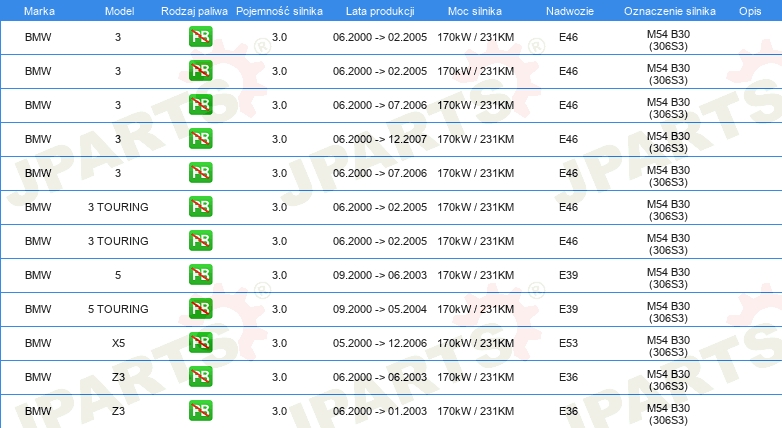Click date cell '06.2000 -> 01.2003'

coord(380,411)
